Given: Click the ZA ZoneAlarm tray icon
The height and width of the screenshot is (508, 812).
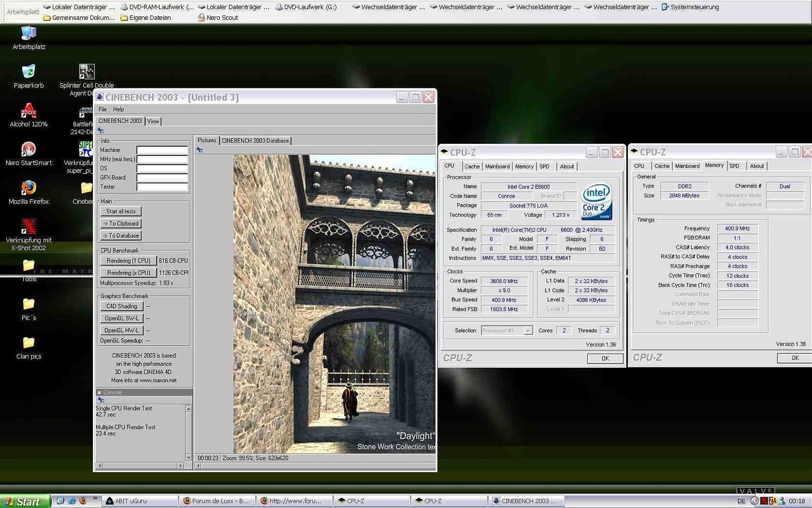Looking at the screenshot, I should point(772,501).
